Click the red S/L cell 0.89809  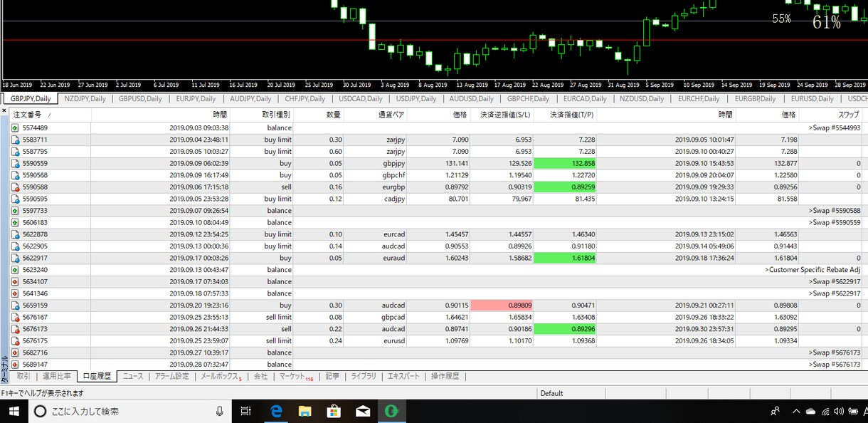tap(502, 305)
